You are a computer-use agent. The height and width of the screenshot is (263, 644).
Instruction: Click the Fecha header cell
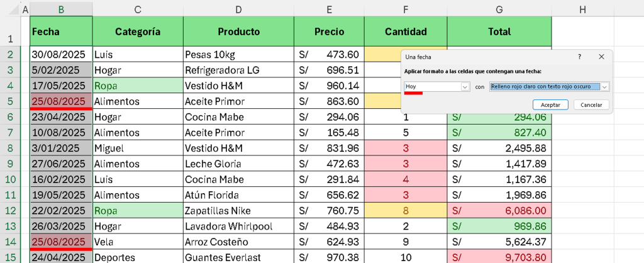point(61,31)
